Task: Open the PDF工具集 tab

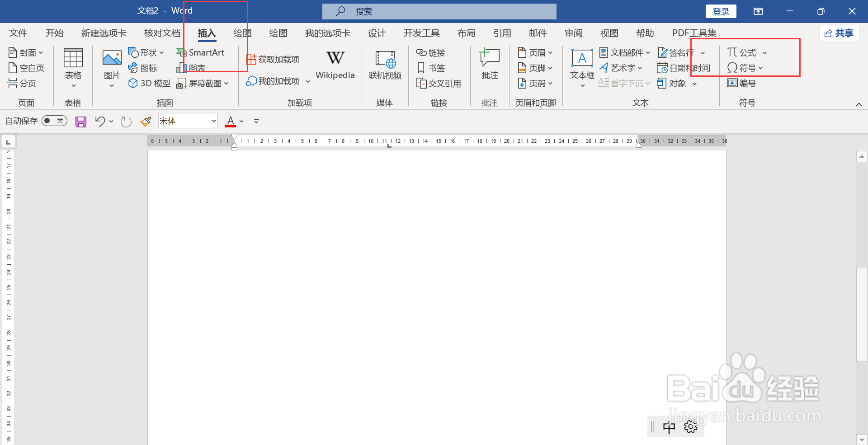Action: point(694,33)
